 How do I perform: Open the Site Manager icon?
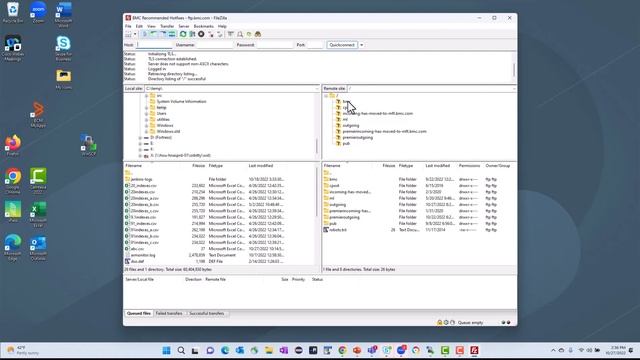click(128, 34)
